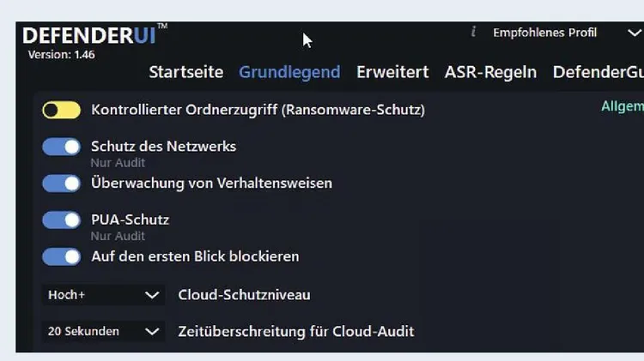Screen dimensions: 644x361
Task: Open the DefenderGuard tab
Action: coord(598,72)
